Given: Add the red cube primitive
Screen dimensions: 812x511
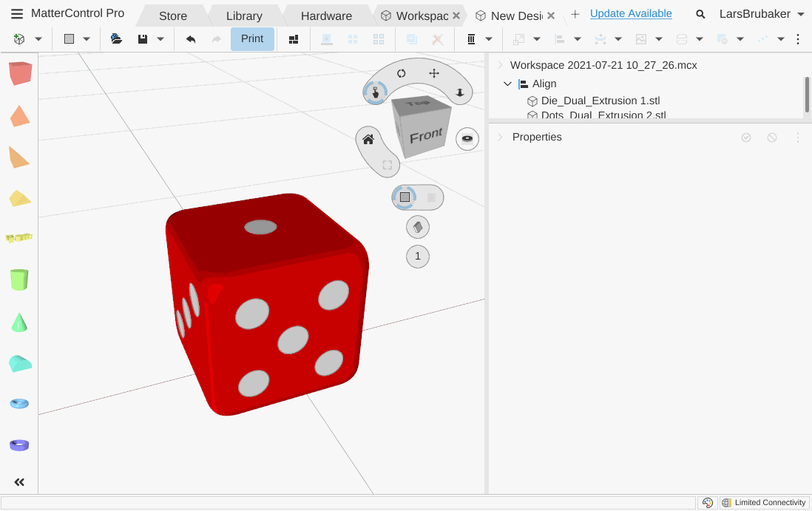Looking at the screenshot, I should (20, 73).
